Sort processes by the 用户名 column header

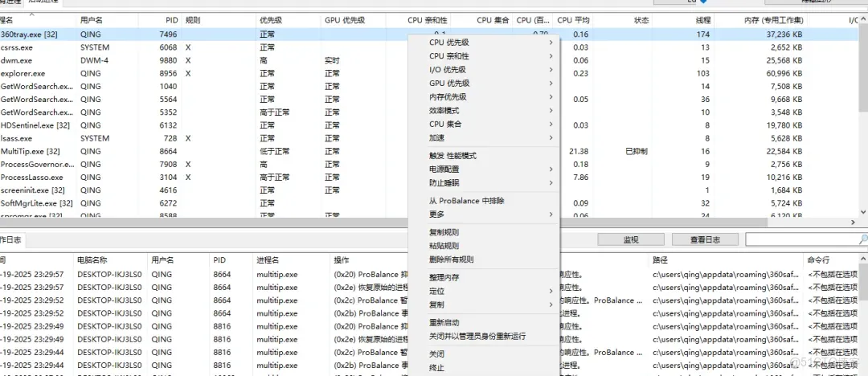pos(107,20)
